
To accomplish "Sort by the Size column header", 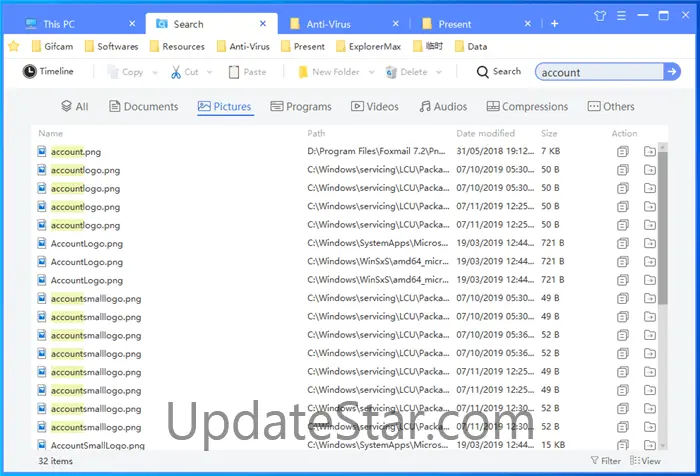I will click(549, 134).
